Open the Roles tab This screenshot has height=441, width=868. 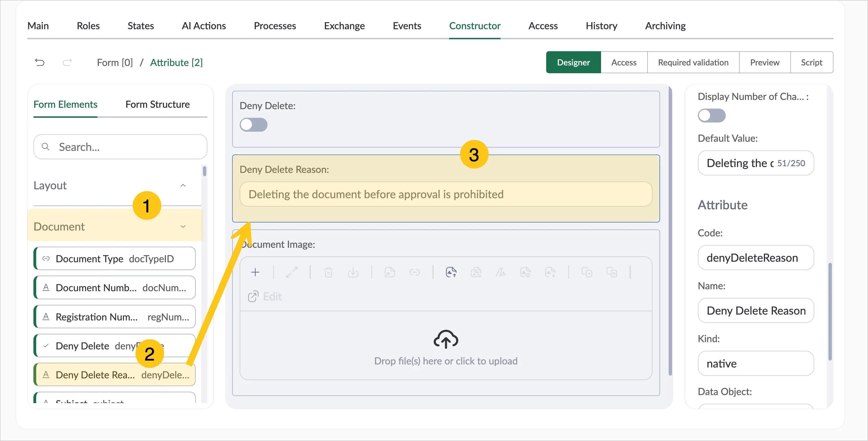click(88, 26)
